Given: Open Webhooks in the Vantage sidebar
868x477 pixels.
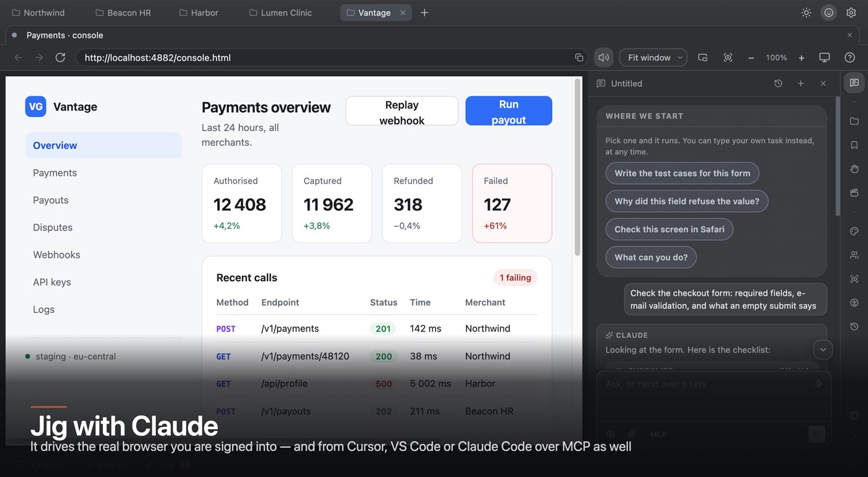Looking at the screenshot, I should [x=104, y=255].
